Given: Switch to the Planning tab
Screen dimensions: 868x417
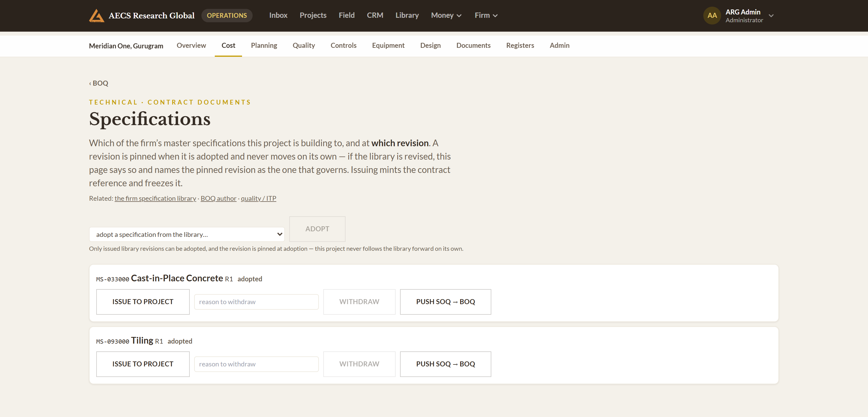Looking at the screenshot, I should click(x=264, y=46).
